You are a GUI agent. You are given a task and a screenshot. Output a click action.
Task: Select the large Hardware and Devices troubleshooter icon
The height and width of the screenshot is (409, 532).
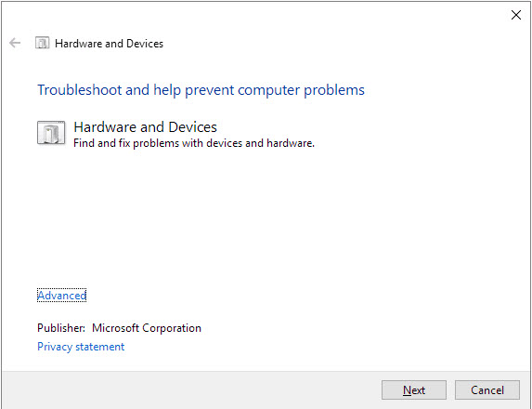click(51, 133)
